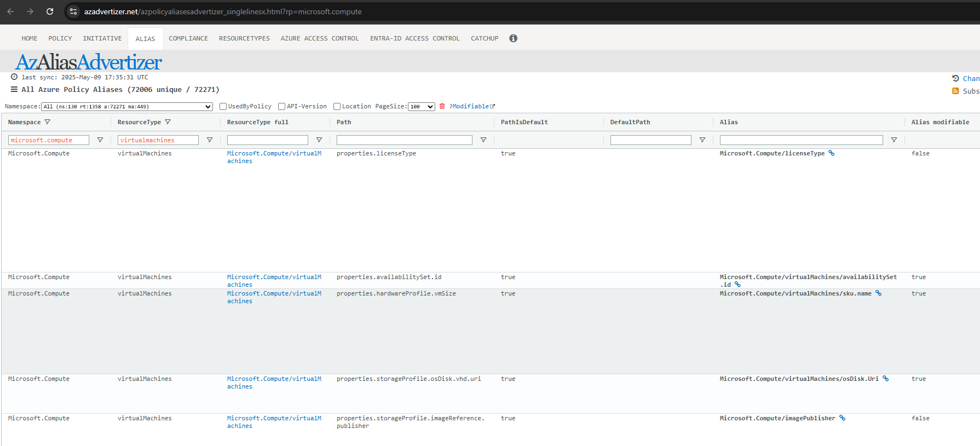Screen dimensions: 980x446
Task: Open AZURE ACCESS CONTROL menu item
Action: click(x=320, y=38)
